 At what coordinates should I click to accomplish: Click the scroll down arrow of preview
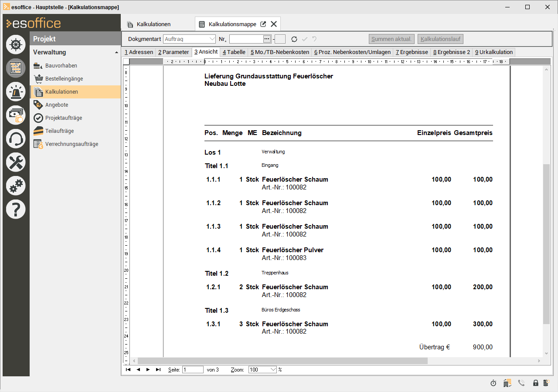(x=547, y=354)
